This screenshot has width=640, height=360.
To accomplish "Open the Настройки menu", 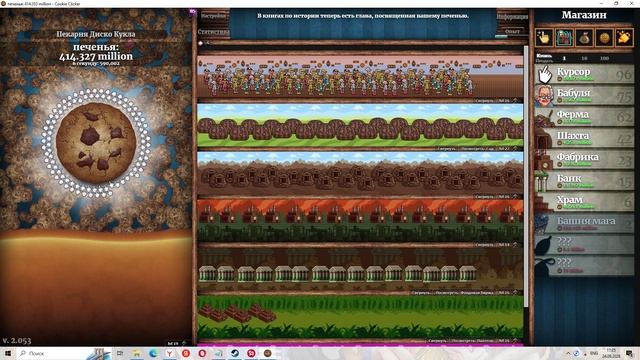I will [213, 16].
